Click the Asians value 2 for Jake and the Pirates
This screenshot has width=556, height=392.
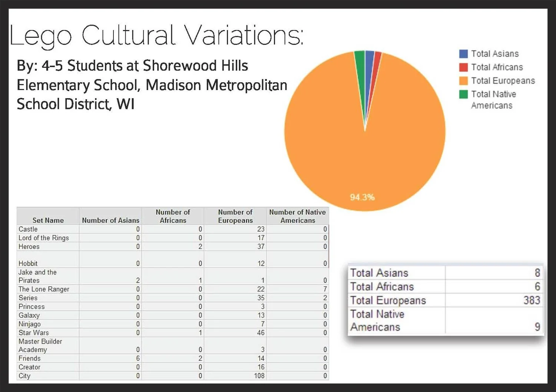[x=138, y=280]
